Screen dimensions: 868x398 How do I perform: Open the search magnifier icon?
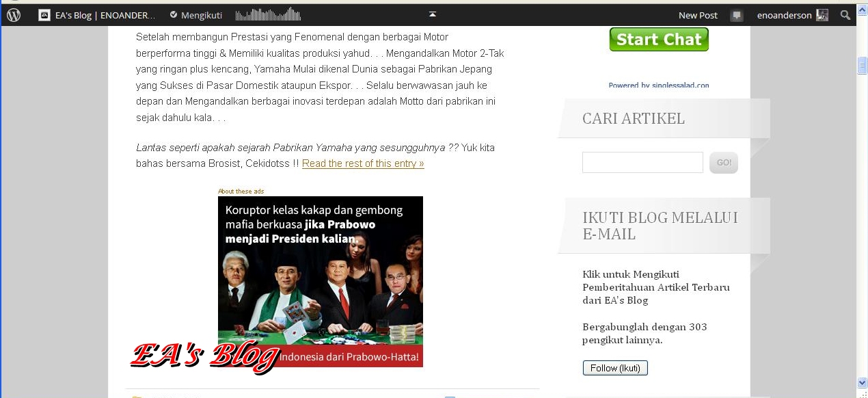(845, 15)
